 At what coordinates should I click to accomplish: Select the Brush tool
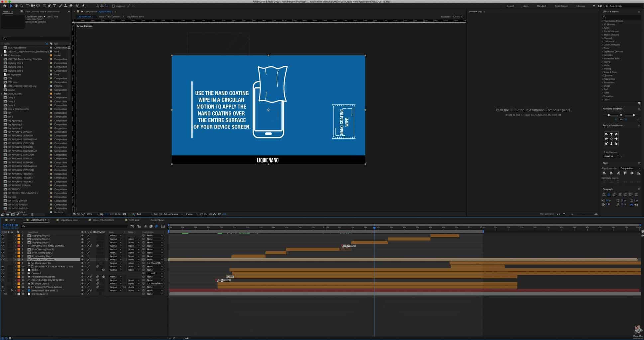coord(61,6)
